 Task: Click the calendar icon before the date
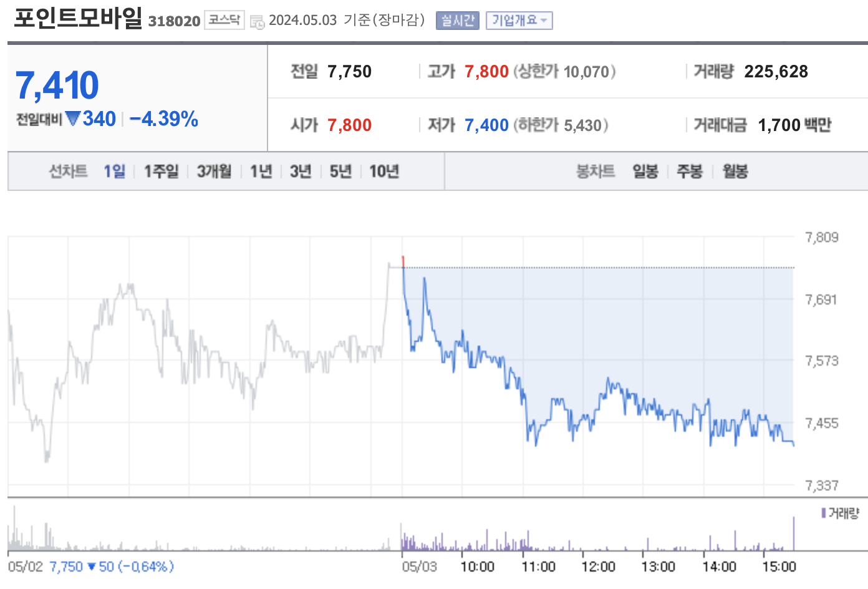[257, 22]
